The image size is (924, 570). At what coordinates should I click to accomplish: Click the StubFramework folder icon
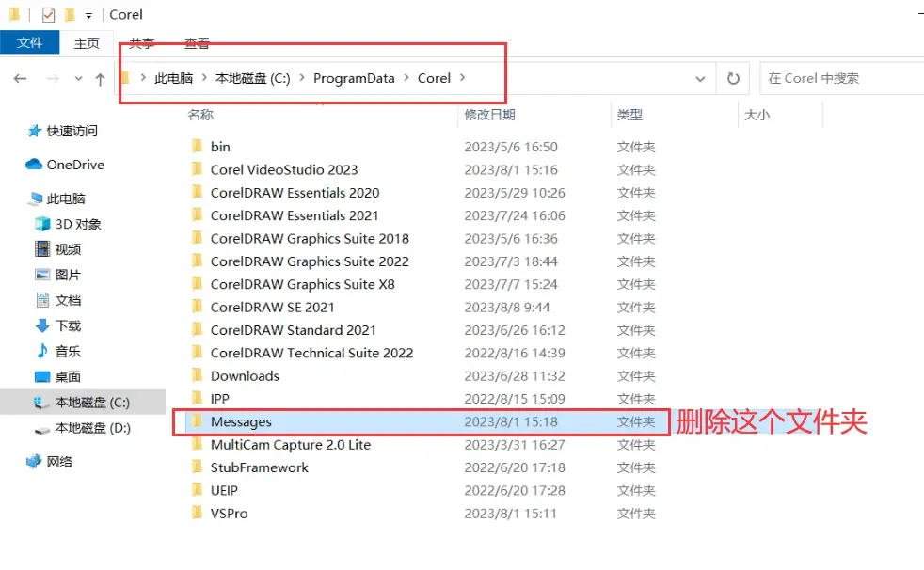(x=197, y=467)
